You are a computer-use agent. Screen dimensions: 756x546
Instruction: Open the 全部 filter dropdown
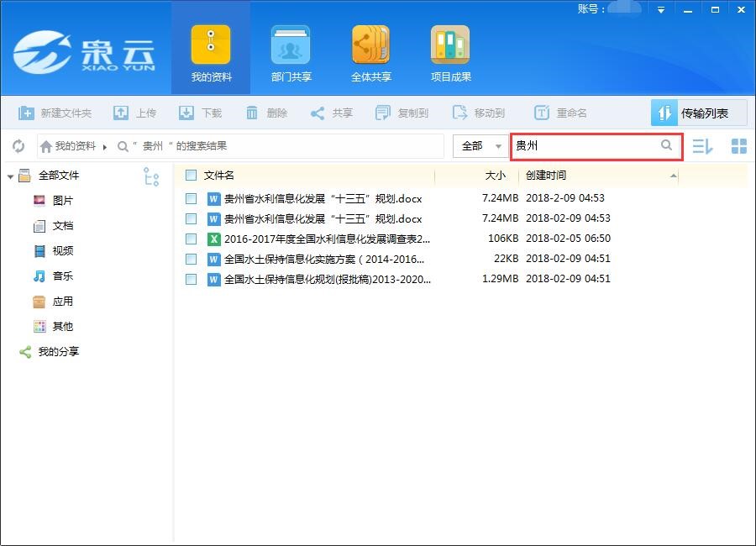point(481,146)
